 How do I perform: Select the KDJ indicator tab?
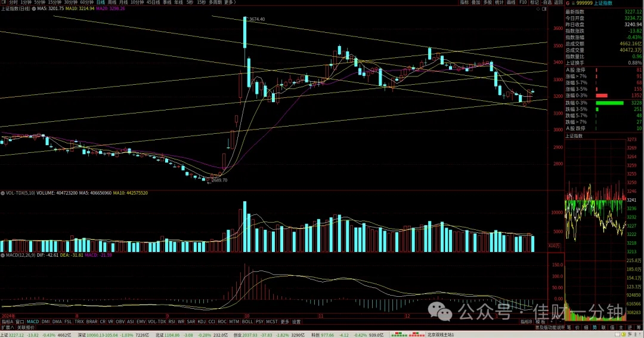[x=202, y=321]
